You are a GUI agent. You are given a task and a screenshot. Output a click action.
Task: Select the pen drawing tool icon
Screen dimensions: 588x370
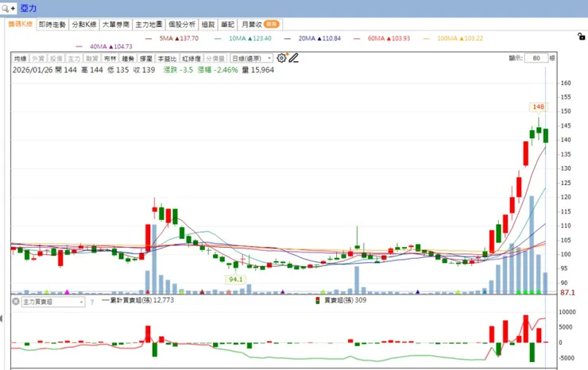coord(294,58)
